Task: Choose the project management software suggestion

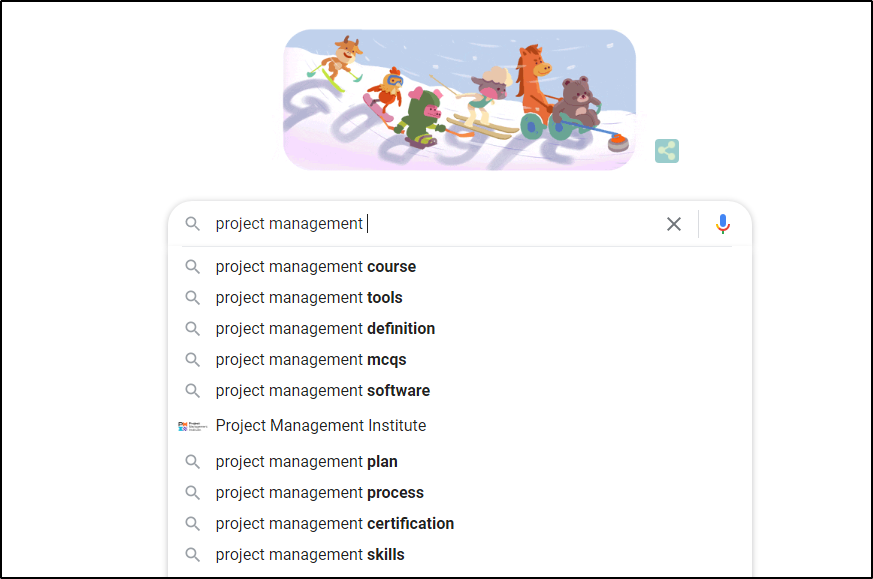Action: [322, 391]
